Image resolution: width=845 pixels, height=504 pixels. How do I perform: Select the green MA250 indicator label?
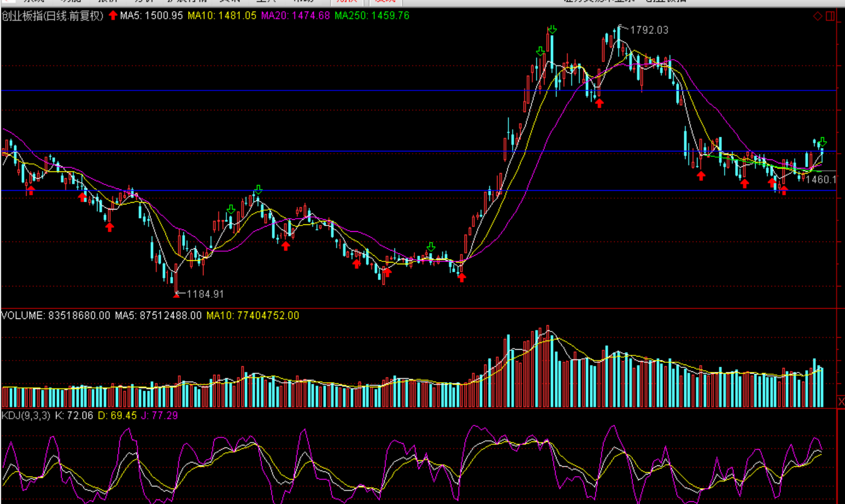point(372,16)
